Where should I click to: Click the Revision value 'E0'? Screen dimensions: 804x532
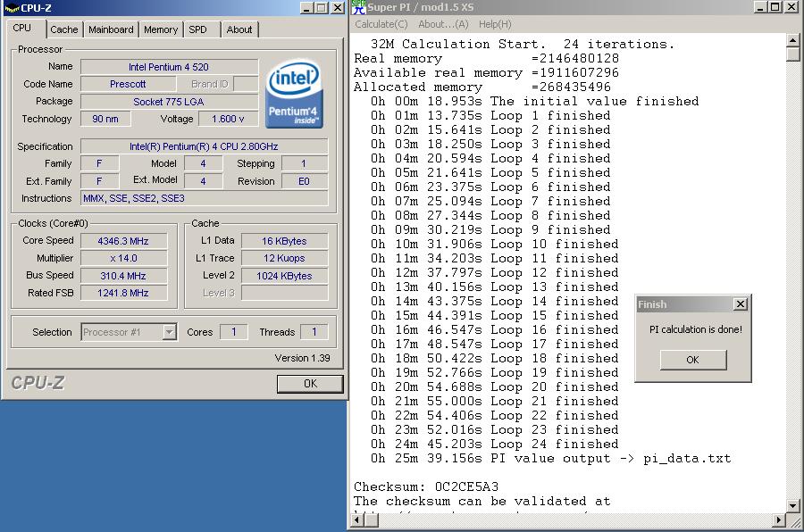[x=304, y=181]
